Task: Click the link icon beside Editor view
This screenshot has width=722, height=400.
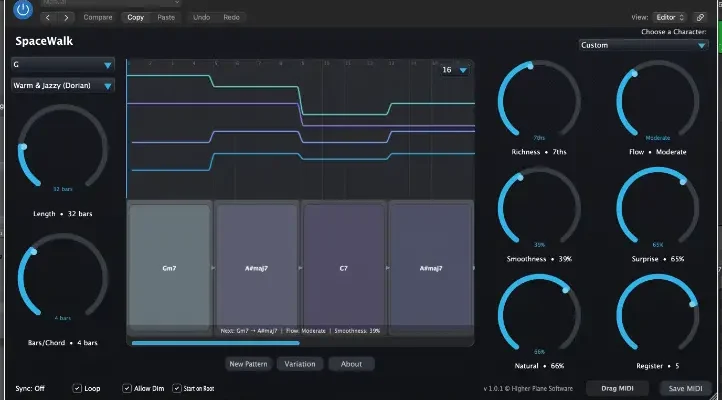Action: [x=699, y=17]
